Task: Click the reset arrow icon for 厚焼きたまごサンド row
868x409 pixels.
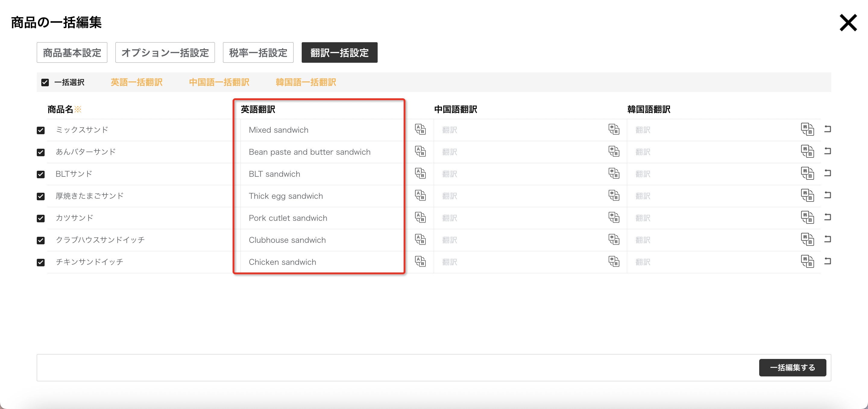Action: point(828,195)
